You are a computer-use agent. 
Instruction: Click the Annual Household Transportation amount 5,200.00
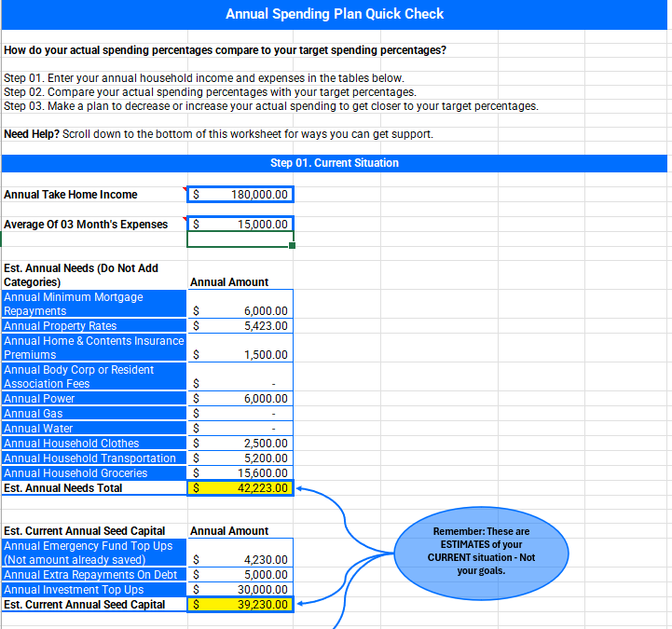pyautogui.click(x=240, y=458)
